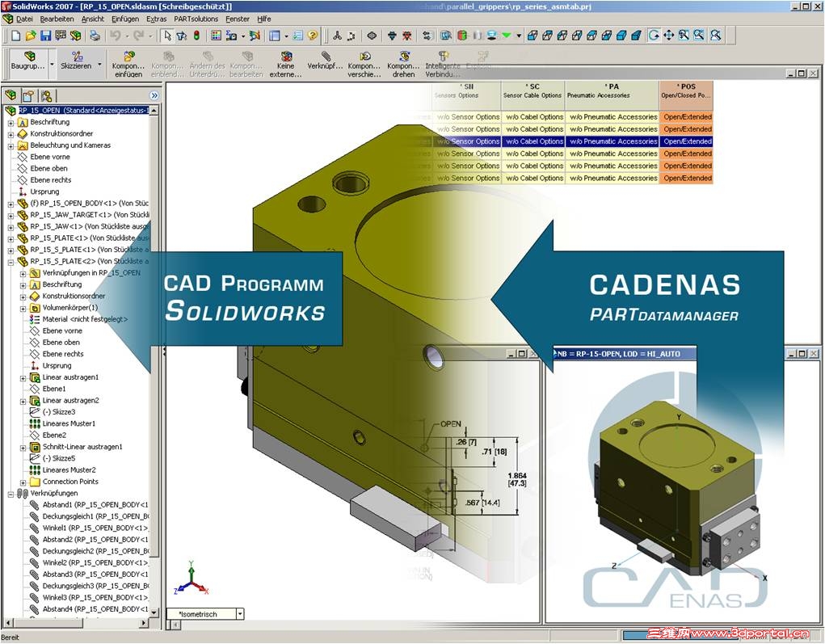Open the Hilfe menu
Screen dimensions: 825x644
coord(264,19)
